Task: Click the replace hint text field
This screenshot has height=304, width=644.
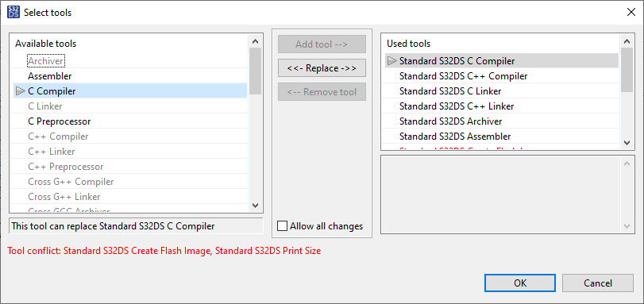Action: pos(136,226)
